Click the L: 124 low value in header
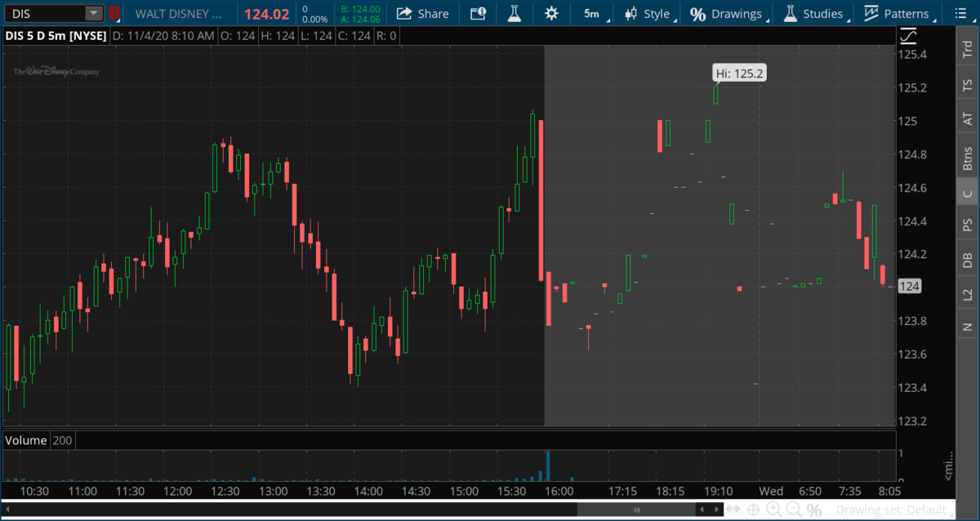 tap(314, 36)
